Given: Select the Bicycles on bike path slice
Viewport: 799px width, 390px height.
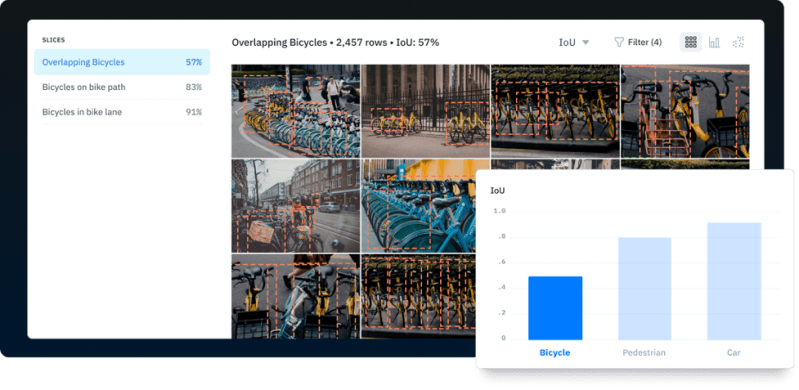Looking at the screenshot, I should (122, 87).
